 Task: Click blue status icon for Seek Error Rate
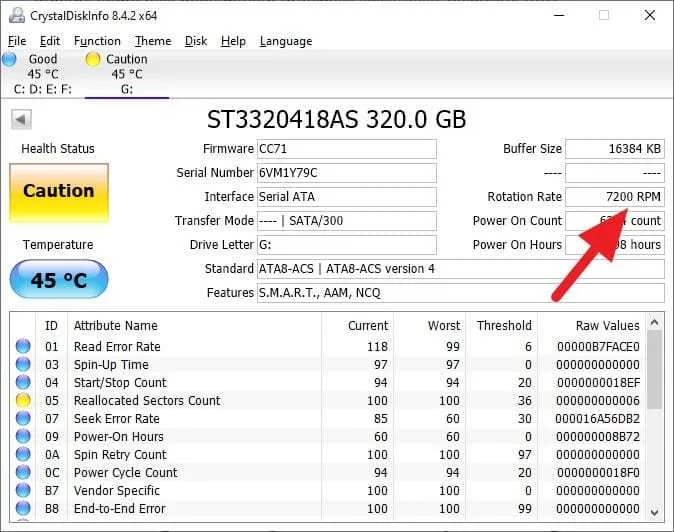23,419
